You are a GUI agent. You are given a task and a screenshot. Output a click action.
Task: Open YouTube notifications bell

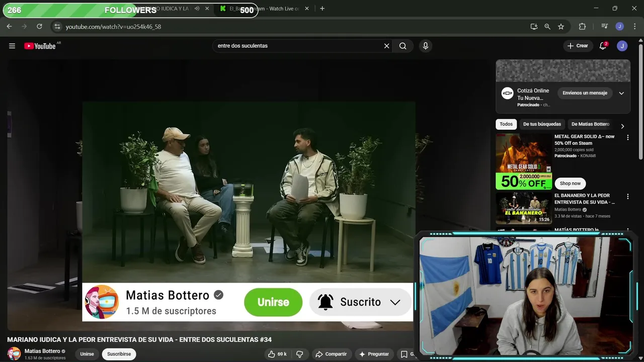click(x=603, y=46)
